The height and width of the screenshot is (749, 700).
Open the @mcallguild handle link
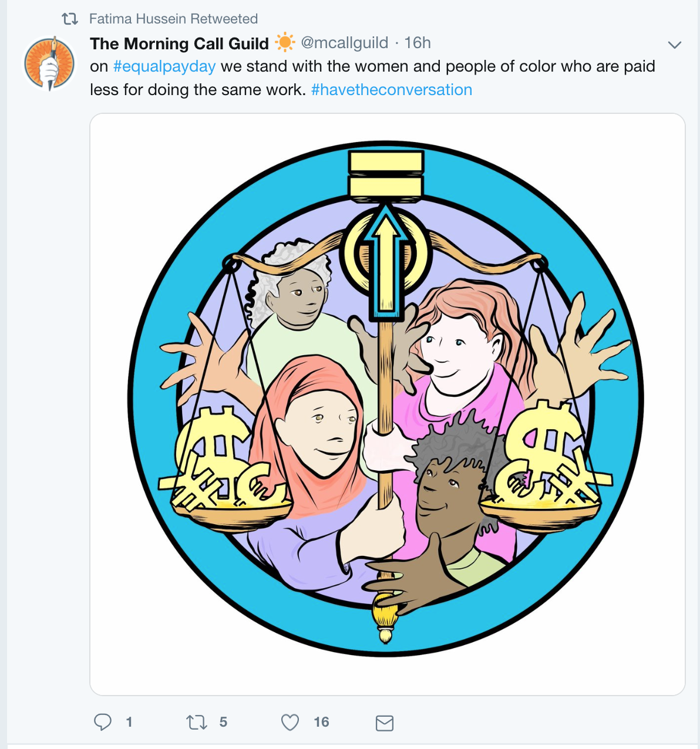click(345, 43)
